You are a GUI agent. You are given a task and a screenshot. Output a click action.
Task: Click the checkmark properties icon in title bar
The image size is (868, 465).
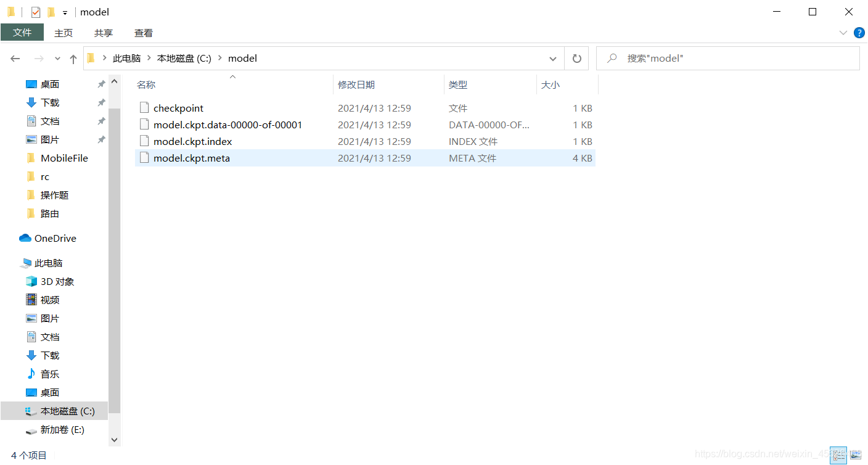point(36,12)
